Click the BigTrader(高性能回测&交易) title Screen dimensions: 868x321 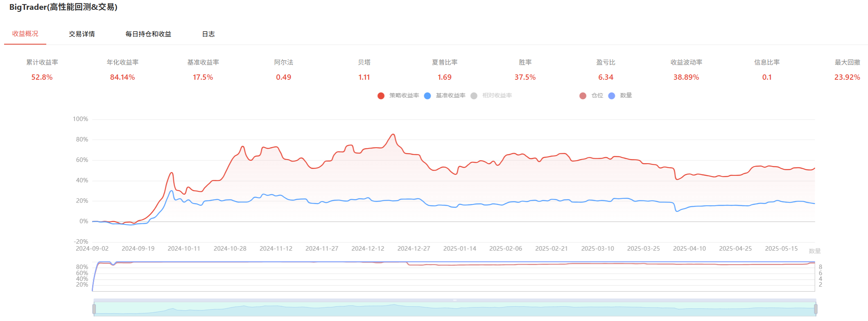pyautogui.click(x=63, y=7)
